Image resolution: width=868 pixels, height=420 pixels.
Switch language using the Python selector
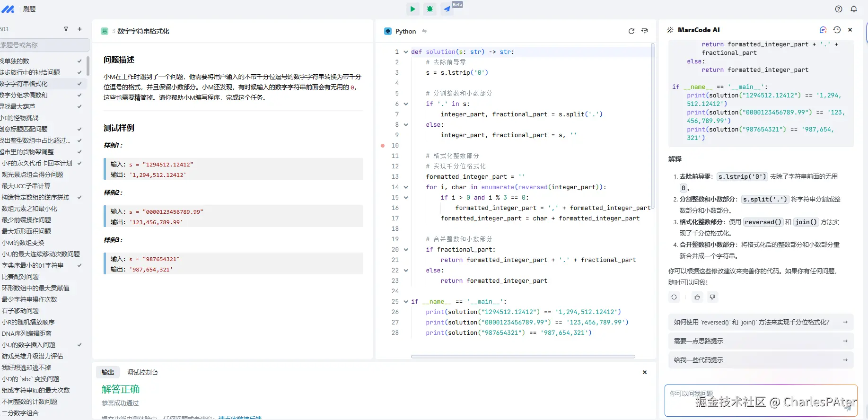tap(406, 31)
